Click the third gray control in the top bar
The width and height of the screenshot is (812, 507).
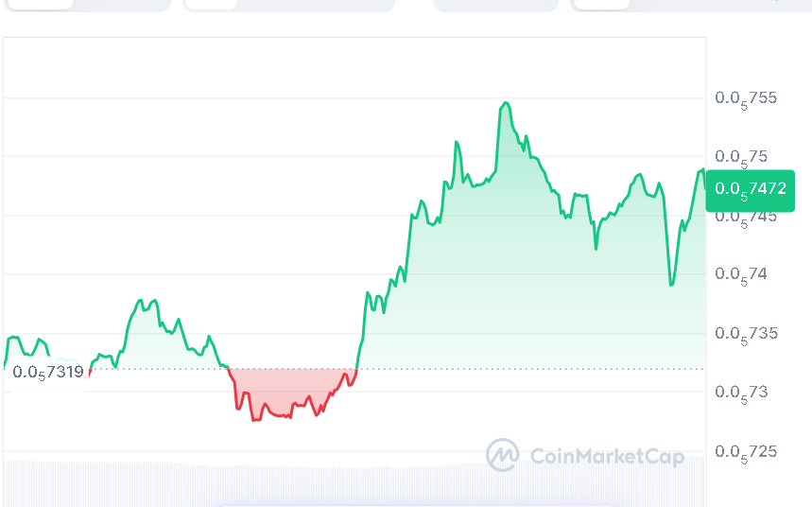495,4
